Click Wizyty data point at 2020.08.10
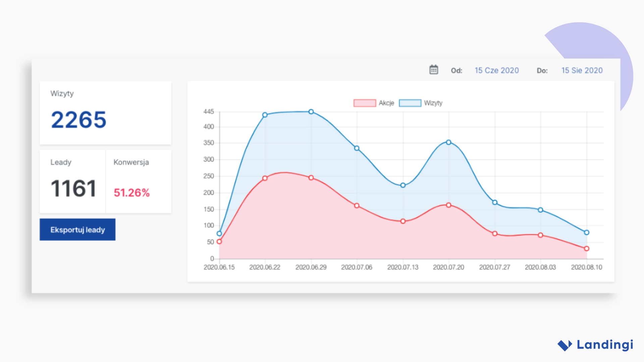The height and width of the screenshot is (362, 644). point(586,232)
